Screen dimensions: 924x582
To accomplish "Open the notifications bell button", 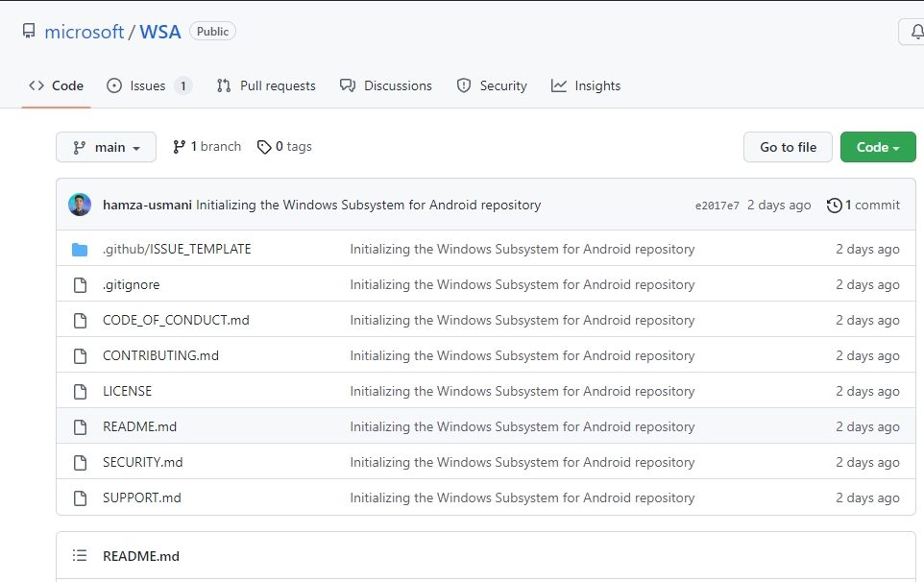I will click(912, 32).
